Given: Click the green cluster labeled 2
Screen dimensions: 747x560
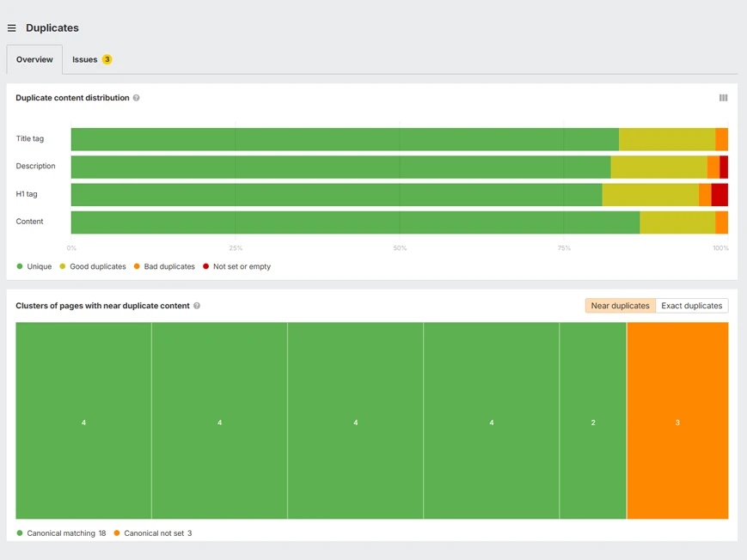Looking at the screenshot, I should pyautogui.click(x=593, y=421).
